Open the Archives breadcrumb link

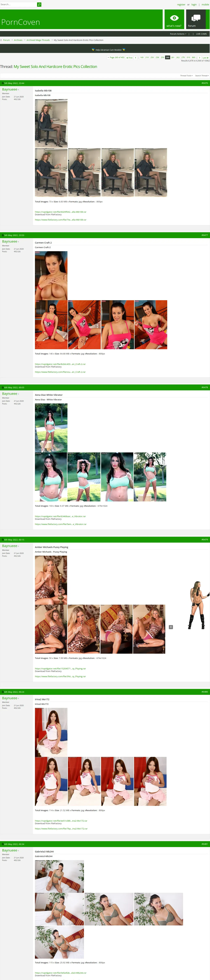(18, 40)
